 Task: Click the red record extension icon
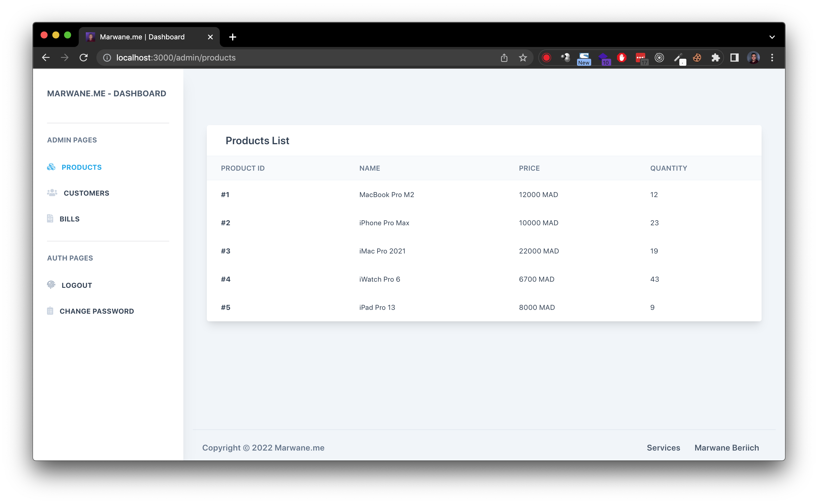[546, 58]
